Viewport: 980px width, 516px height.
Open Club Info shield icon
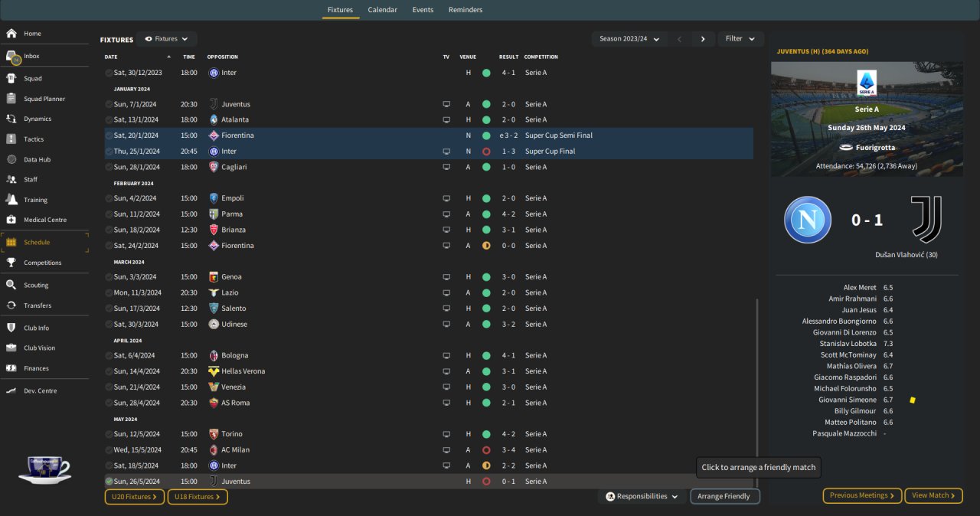[x=11, y=328]
